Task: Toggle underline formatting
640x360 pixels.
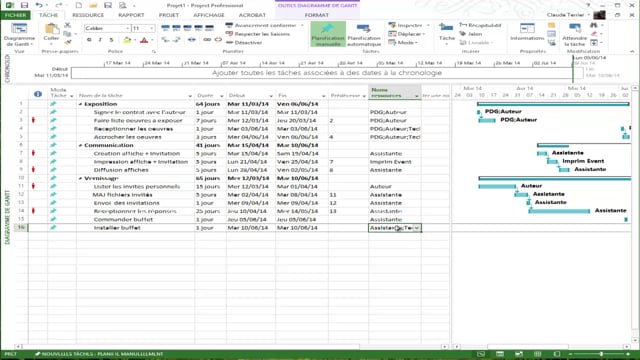Action: 111,40
